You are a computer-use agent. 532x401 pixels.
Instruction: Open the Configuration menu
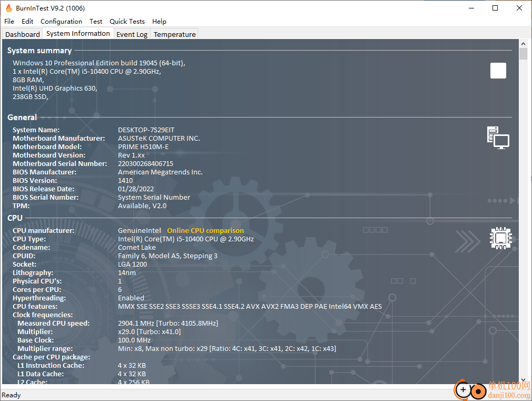coord(62,22)
